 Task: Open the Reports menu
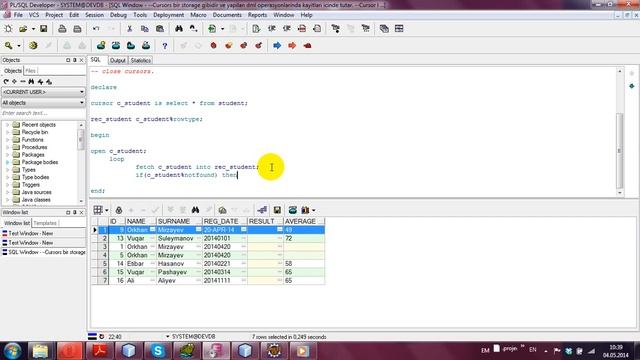coord(257,15)
